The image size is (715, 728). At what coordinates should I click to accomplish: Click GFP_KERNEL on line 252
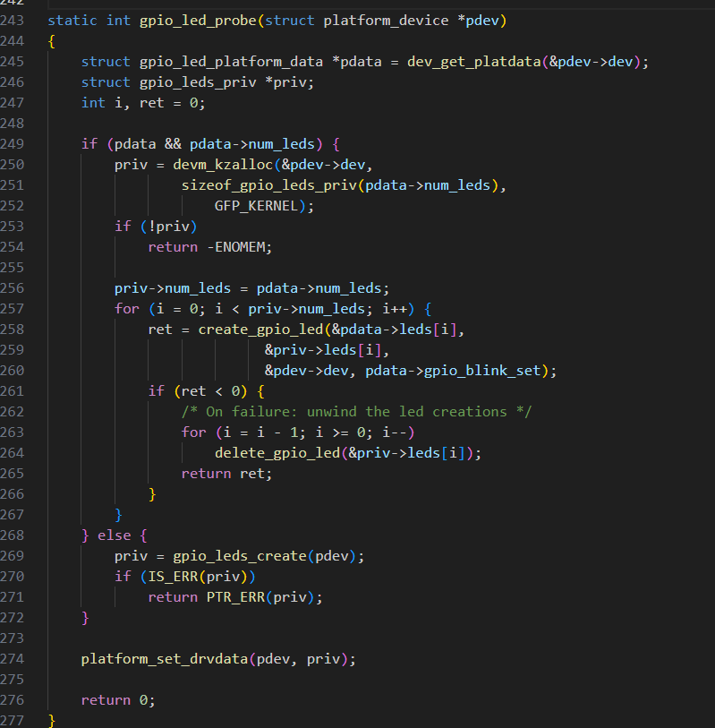[256, 206]
